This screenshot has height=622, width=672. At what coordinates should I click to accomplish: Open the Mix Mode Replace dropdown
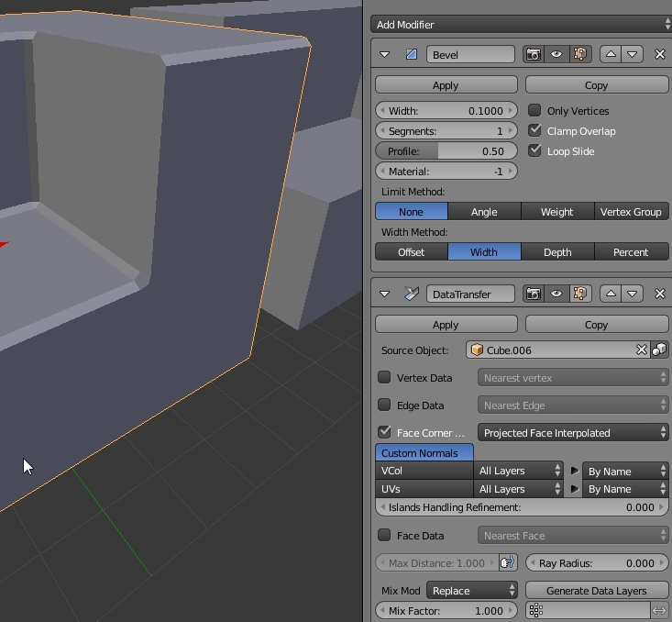tap(472, 590)
